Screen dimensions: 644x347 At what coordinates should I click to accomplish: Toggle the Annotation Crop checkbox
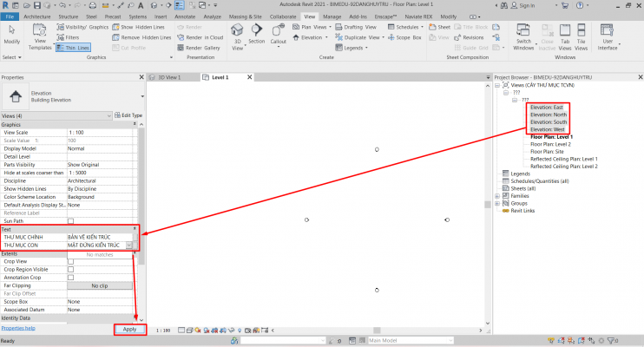point(70,277)
